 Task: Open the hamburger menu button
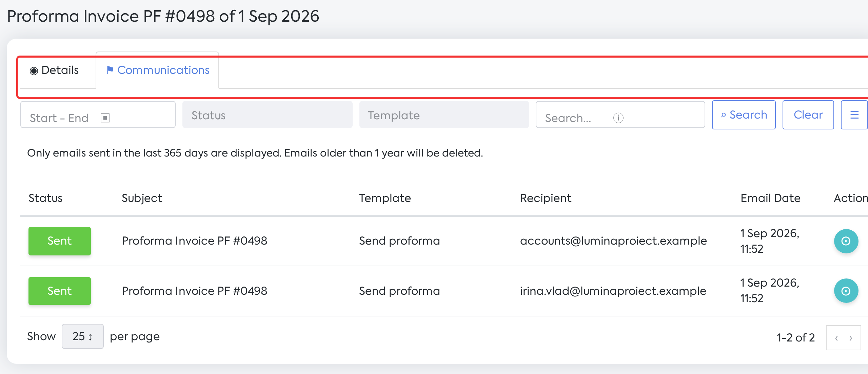pos(854,115)
